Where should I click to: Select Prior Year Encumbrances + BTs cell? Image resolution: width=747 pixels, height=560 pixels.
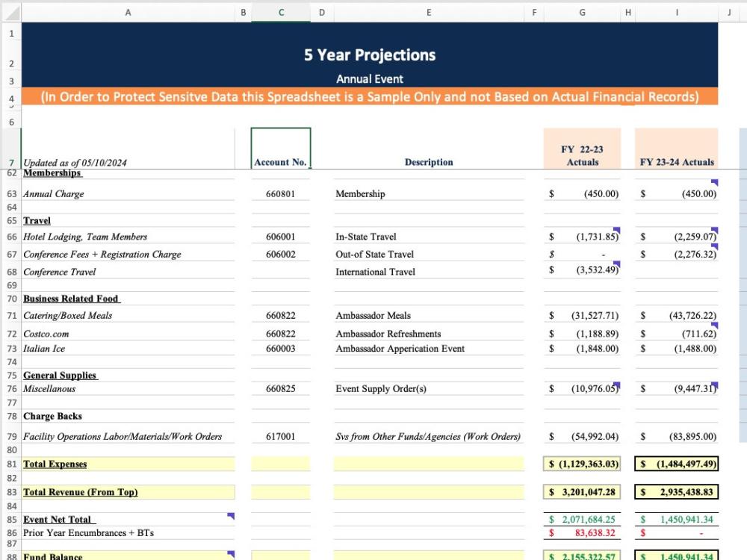128,533
